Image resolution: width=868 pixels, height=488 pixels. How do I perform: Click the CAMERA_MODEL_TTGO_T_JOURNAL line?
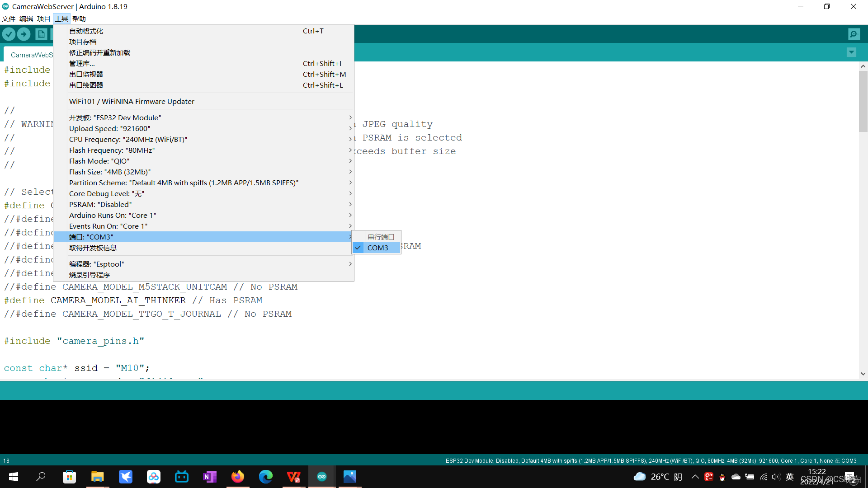coord(148,314)
